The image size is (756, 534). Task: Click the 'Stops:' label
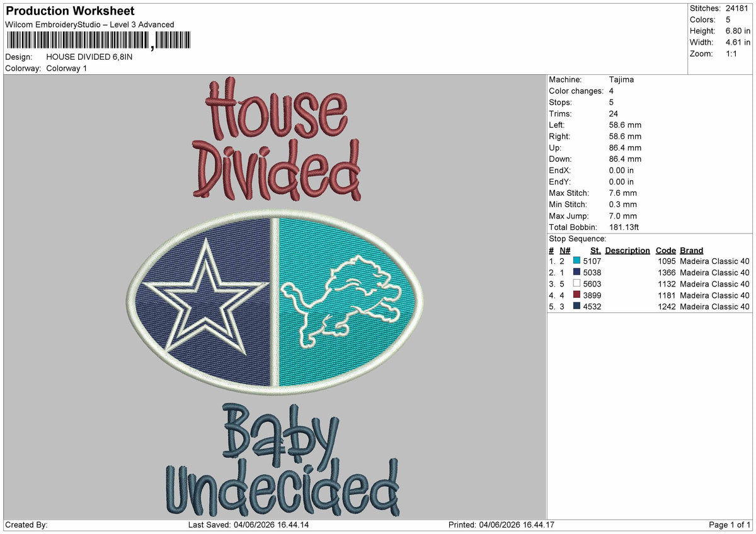coord(561,103)
